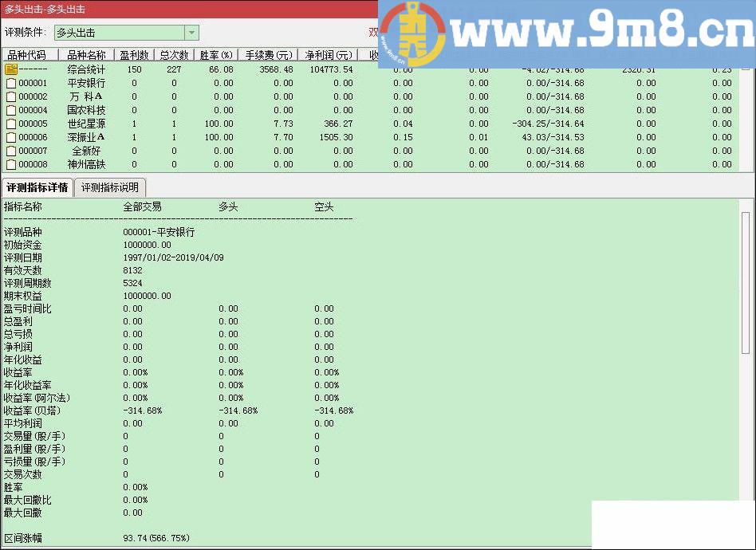The width and height of the screenshot is (756, 550).
Task: Click the file icon next to 全新好
Action: pyautogui.click(x=13, y=151)
